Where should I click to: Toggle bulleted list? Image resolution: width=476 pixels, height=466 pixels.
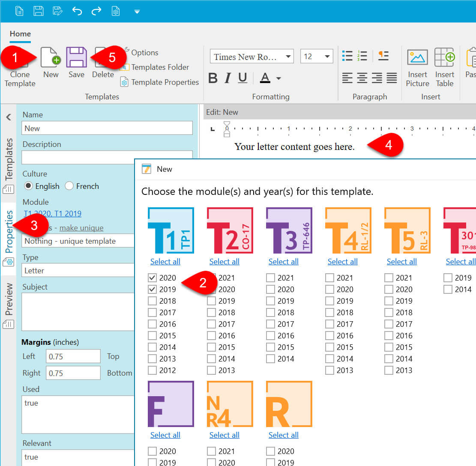tap(347, 56)
